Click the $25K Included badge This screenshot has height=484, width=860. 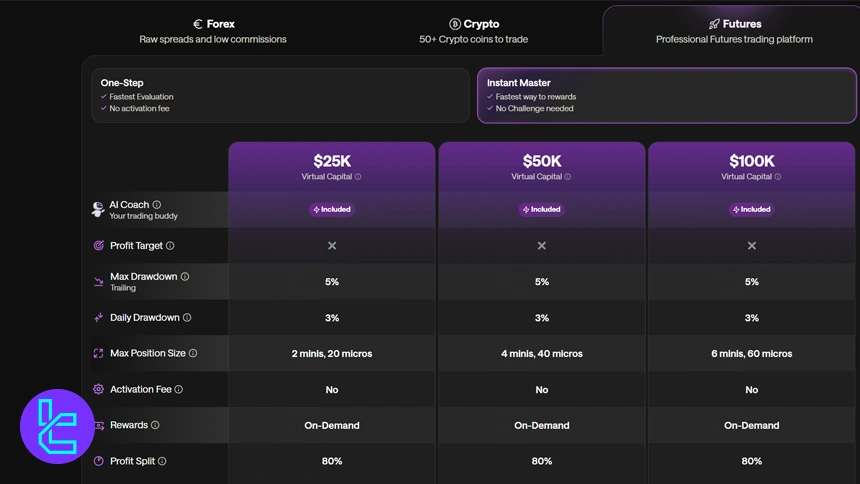point(332,210)
